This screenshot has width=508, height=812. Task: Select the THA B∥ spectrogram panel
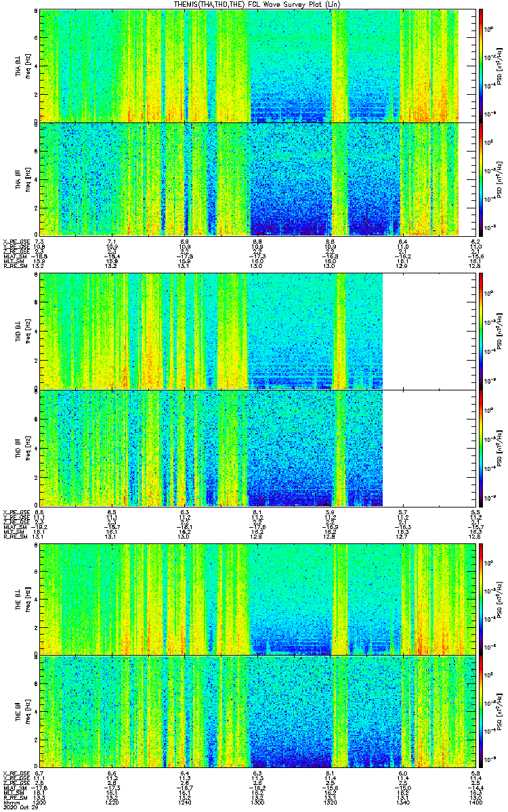257,179
